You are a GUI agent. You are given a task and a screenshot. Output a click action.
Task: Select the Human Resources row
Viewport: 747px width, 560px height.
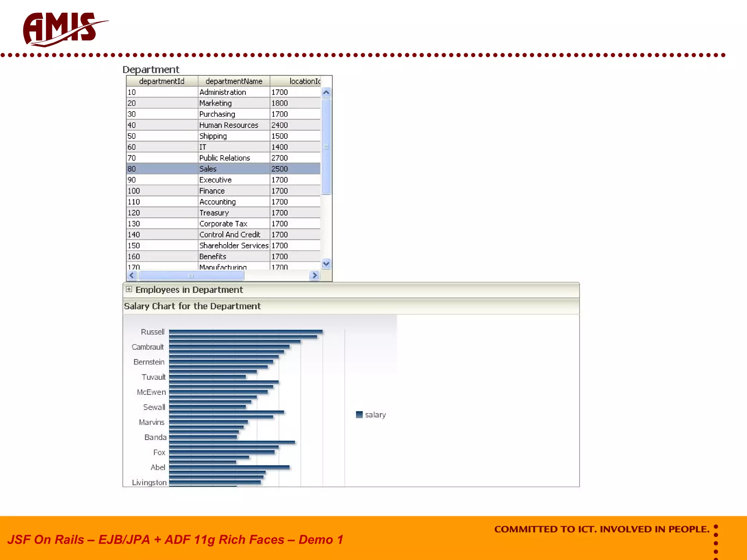point(228,125)
